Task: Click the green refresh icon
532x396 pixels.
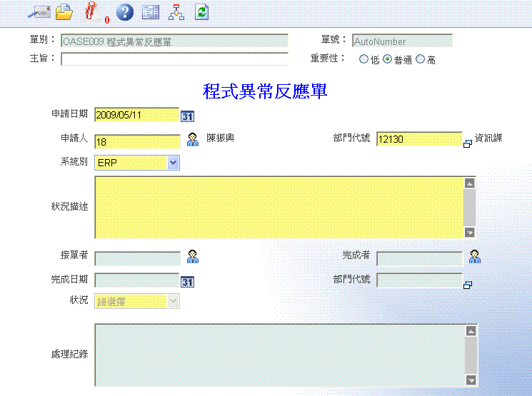Action: point(201,11)
